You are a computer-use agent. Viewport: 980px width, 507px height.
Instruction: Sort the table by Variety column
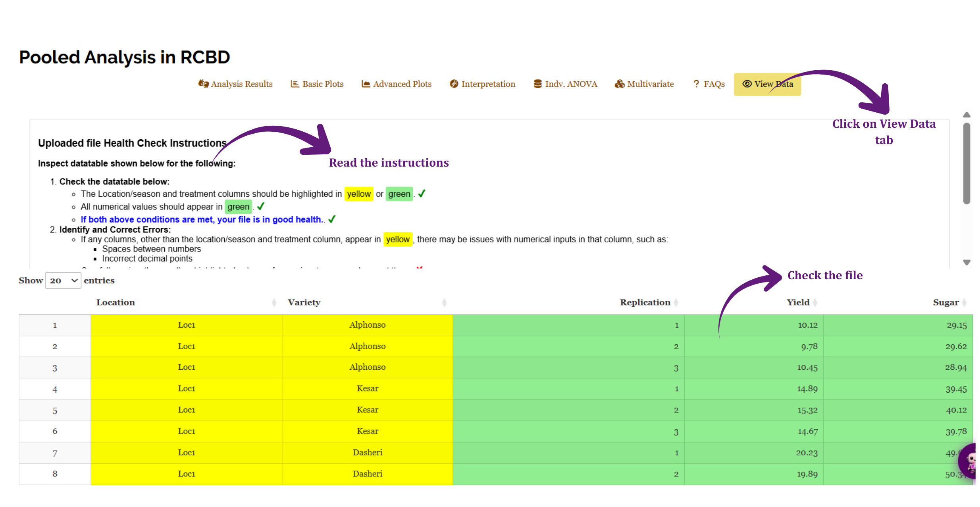click(x=368, y=303)
